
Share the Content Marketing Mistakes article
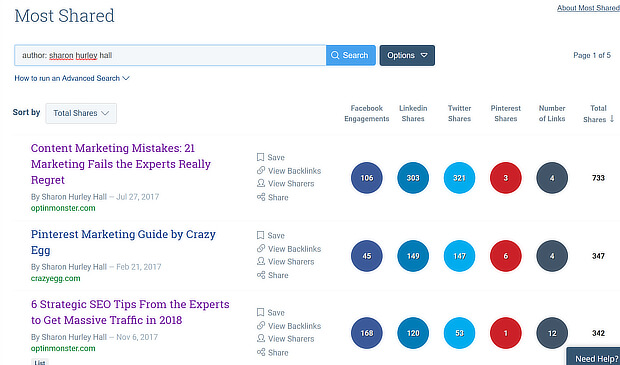click(272, 197)
